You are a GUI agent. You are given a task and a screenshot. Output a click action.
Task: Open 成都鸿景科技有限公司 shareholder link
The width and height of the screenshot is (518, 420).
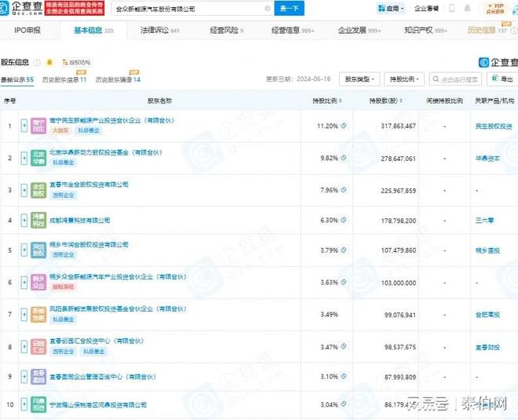(79, 221)
